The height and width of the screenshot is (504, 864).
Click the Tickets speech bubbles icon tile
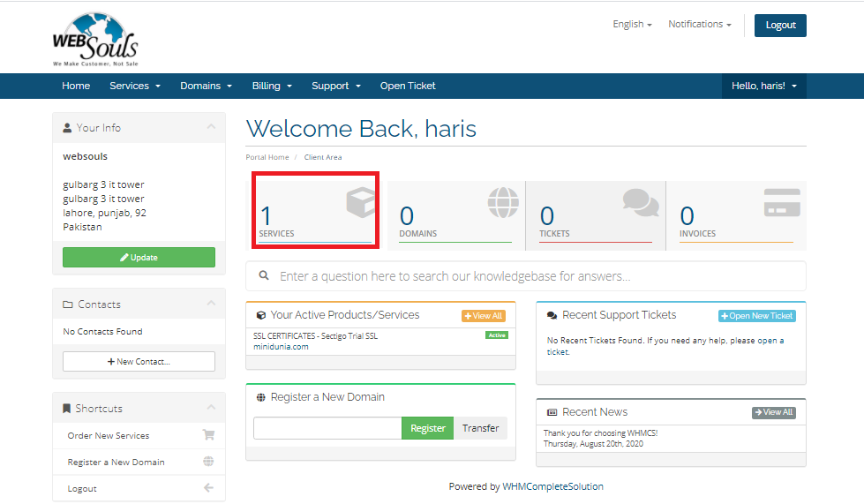640,202
